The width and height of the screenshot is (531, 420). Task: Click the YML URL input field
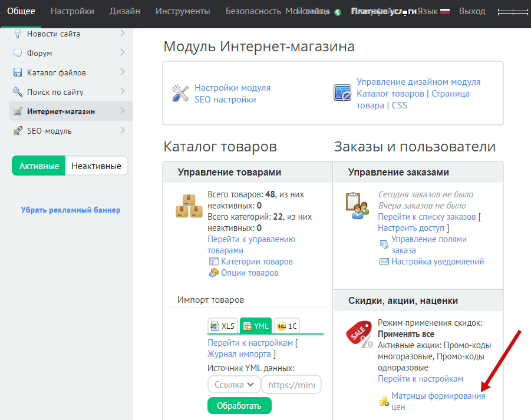click(x=291, y=385)
